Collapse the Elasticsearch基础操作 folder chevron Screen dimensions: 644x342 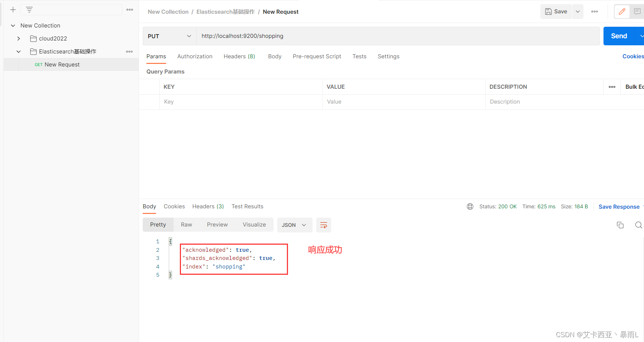19,52
